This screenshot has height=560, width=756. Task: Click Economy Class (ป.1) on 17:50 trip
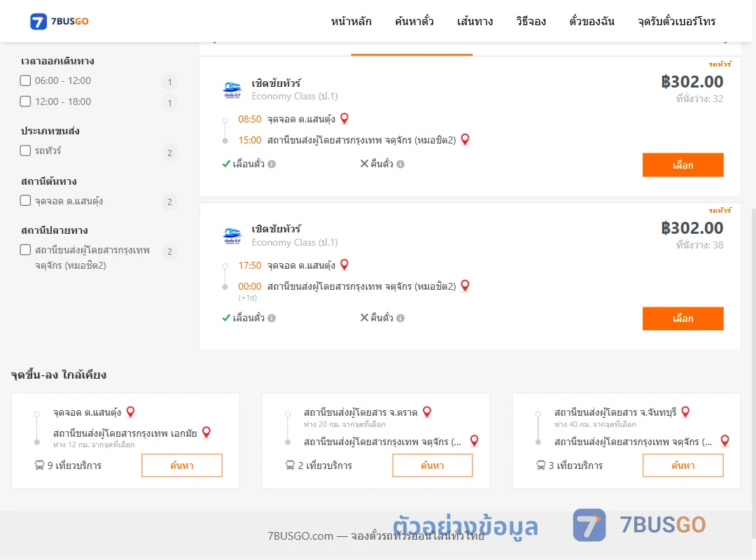pos(295,242)
